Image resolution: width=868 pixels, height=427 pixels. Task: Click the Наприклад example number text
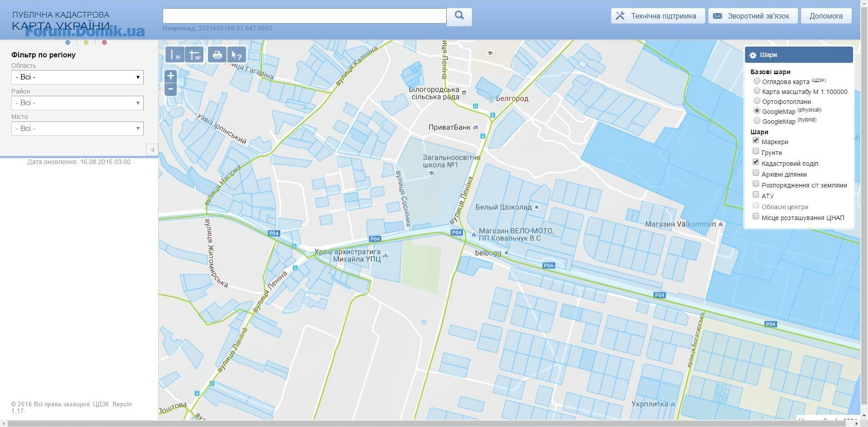[217, 28]
